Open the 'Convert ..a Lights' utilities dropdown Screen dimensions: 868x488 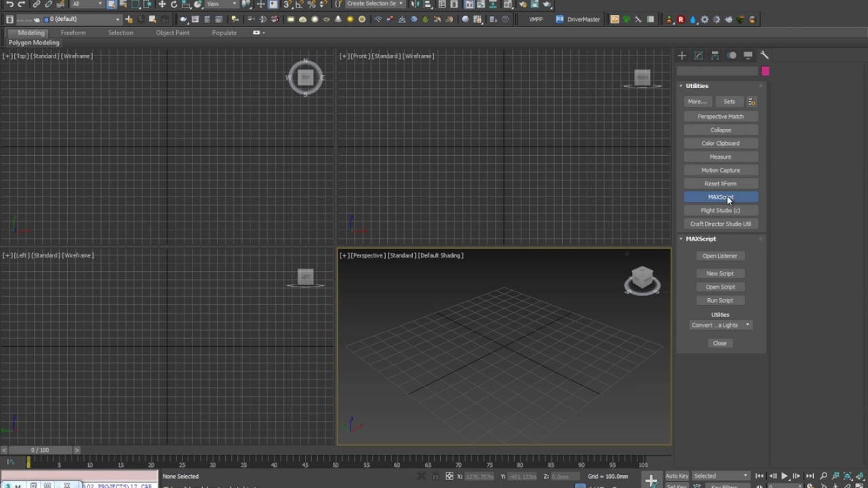click(720, 325)
